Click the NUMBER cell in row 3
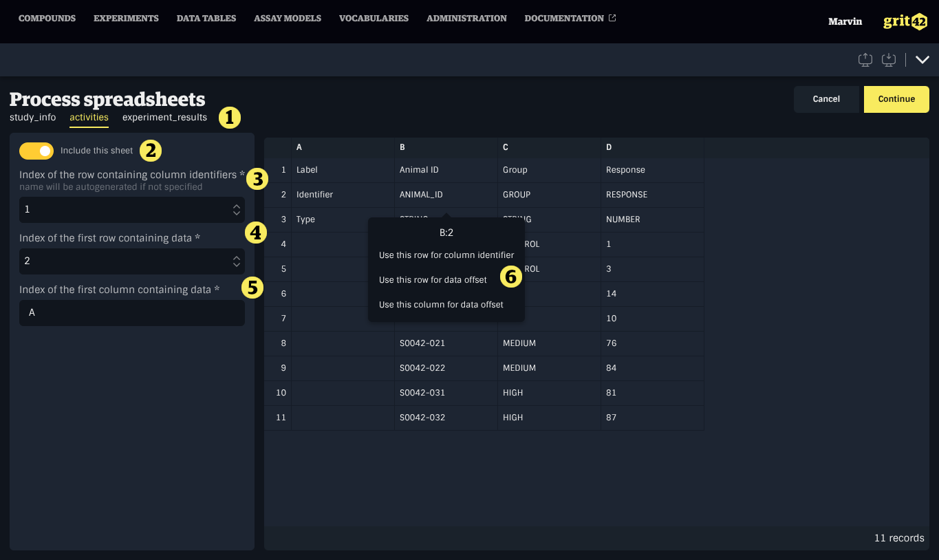 [653, 219]
